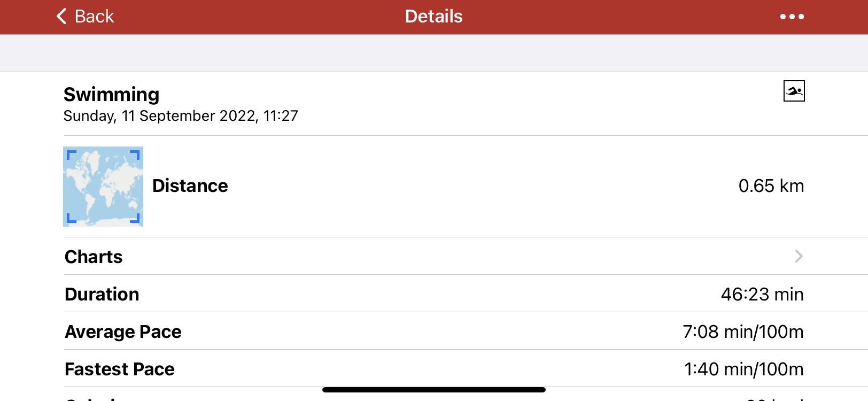Tap the home indicator bar

click(433, 390)
